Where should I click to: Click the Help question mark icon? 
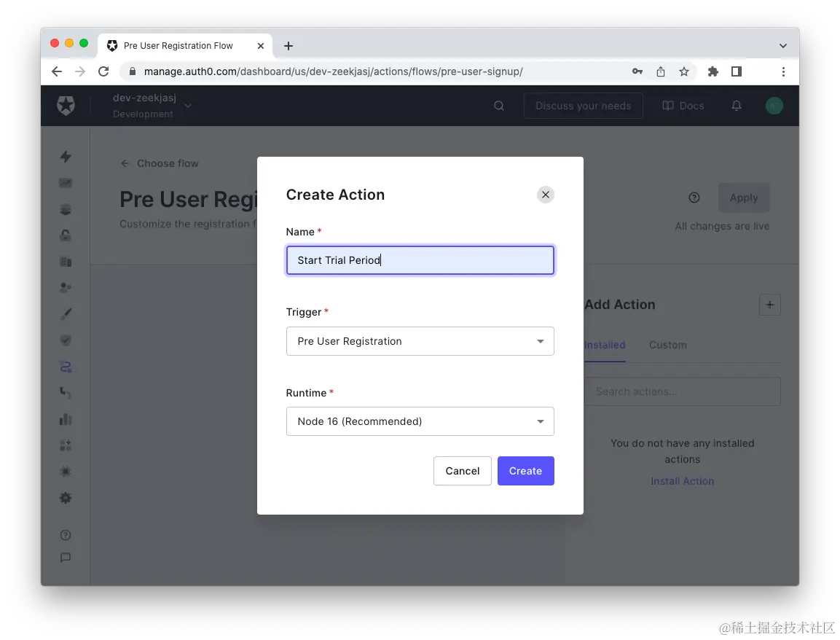66,534
